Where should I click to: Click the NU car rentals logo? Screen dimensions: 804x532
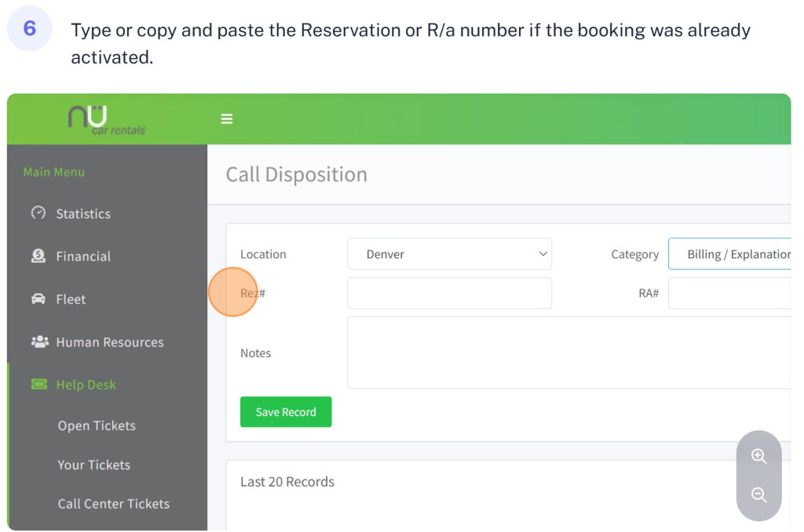107,119
